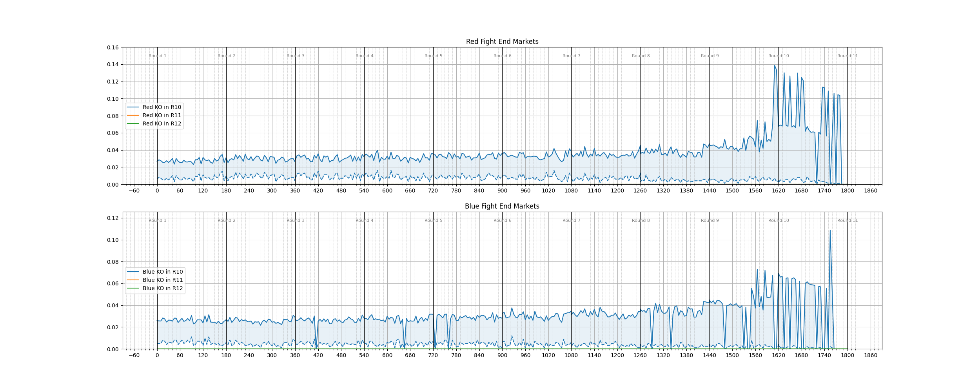
Task: Click the 'Red Fight End Markets' chart title
Action: (502, 42)
